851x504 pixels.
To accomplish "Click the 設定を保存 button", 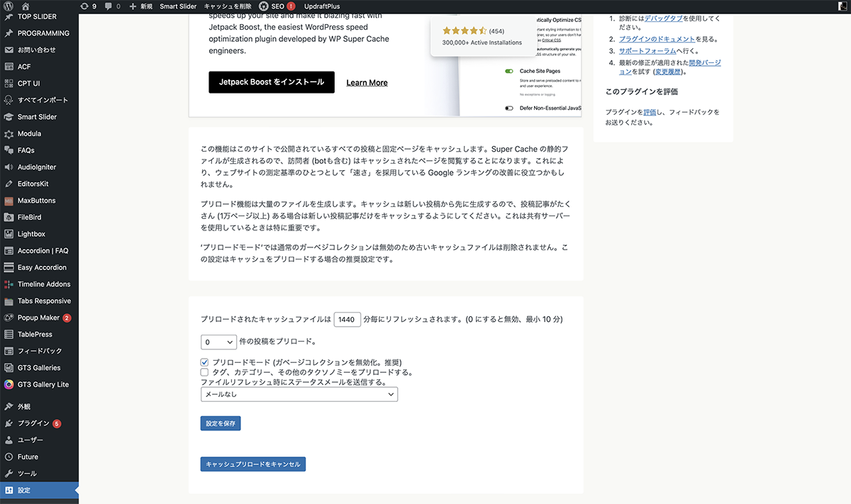I will point(221,423).
